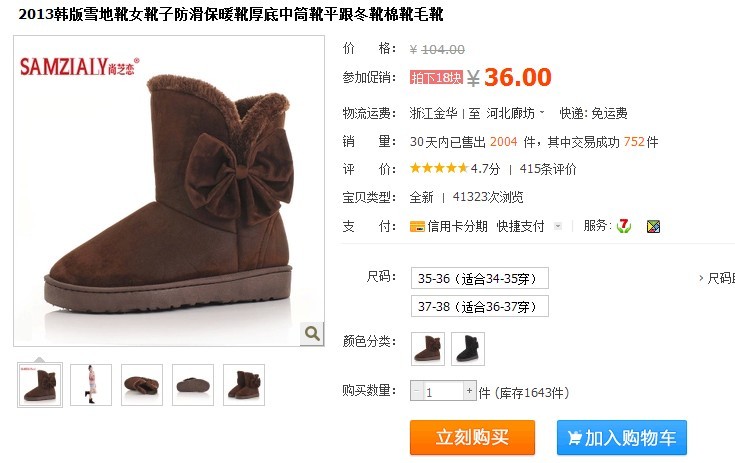Click the five-star rating icons

point(439,168)
